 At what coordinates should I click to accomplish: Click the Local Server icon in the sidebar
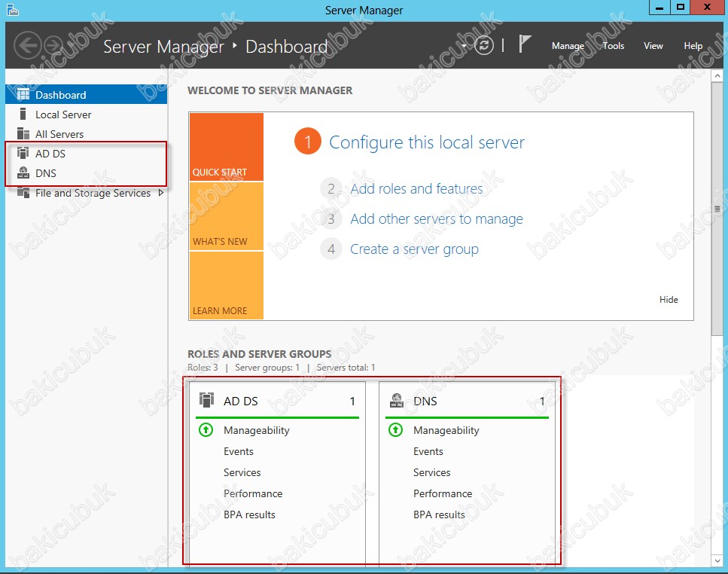click(x=23, y=114)
